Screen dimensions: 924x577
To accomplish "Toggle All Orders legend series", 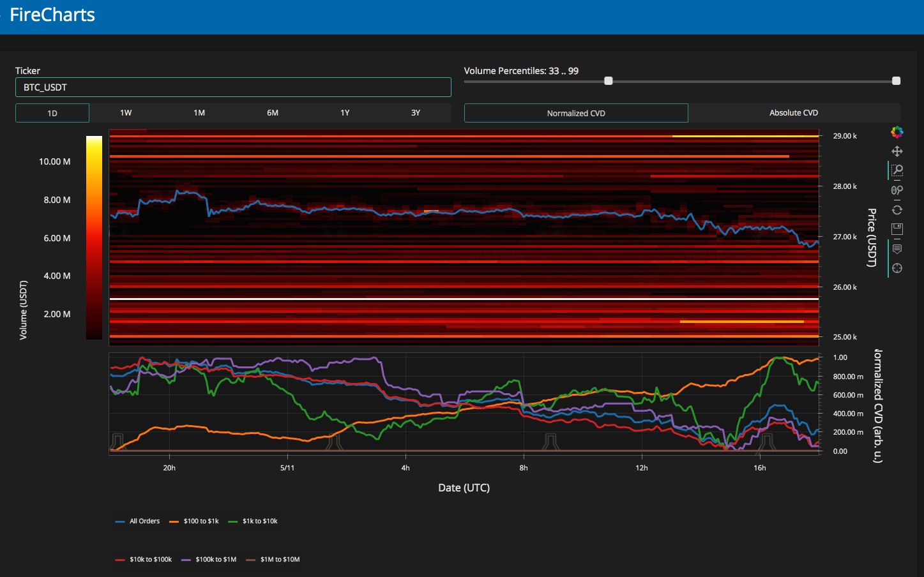I will (x=144, y=521).
